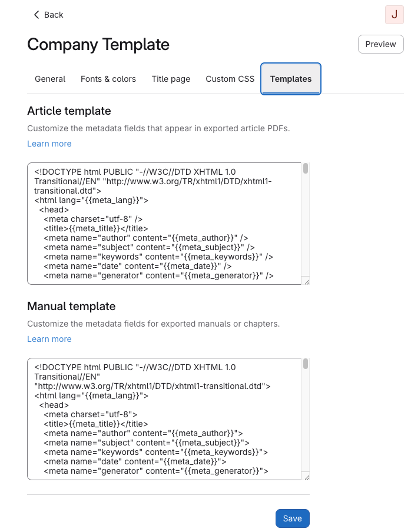
Task: Switch to the General tab
Action: tap(50, 79)
